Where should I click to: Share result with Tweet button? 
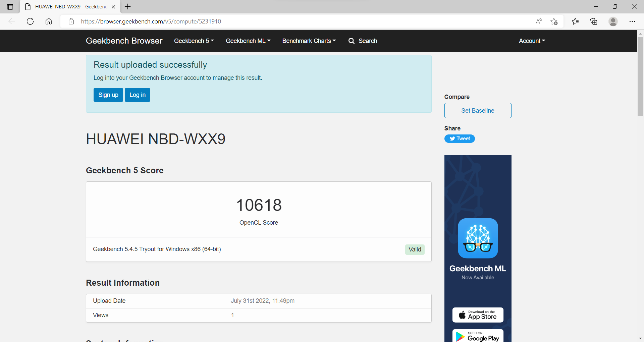460,139
